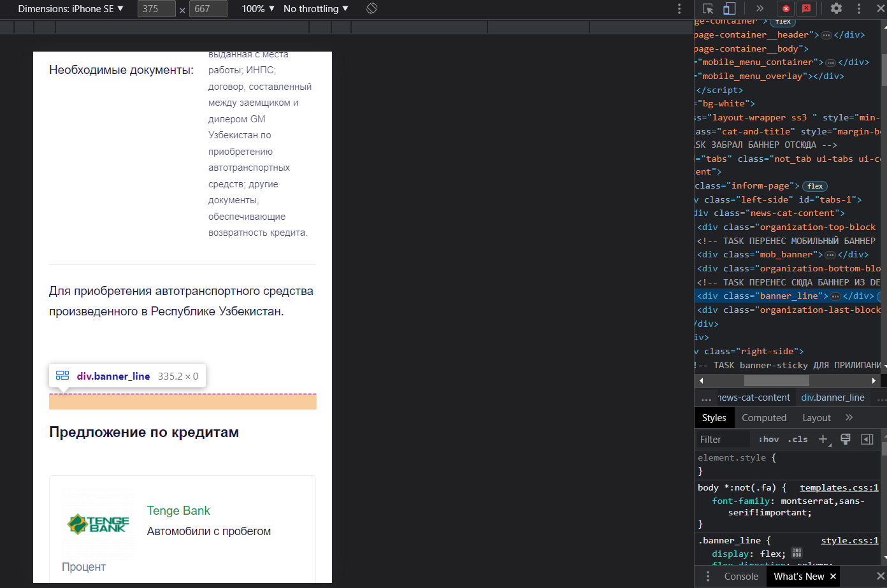Click the Процент label
Image resolution: width=887 pixels, height=588 pixels.
point(83,567)
